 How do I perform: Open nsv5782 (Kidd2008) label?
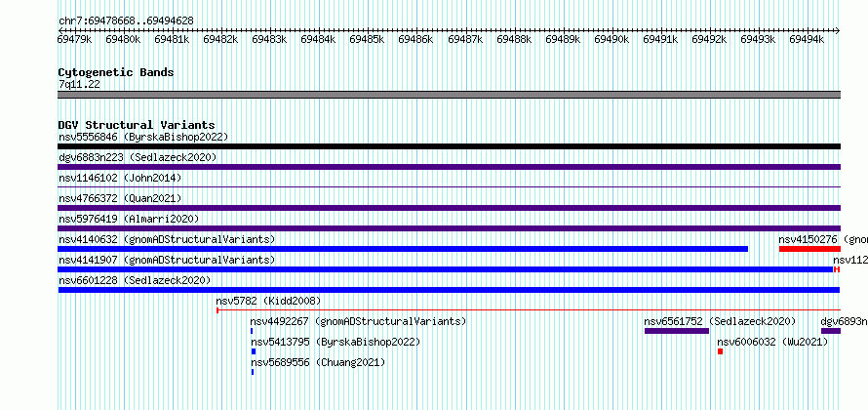pos(268,301)
